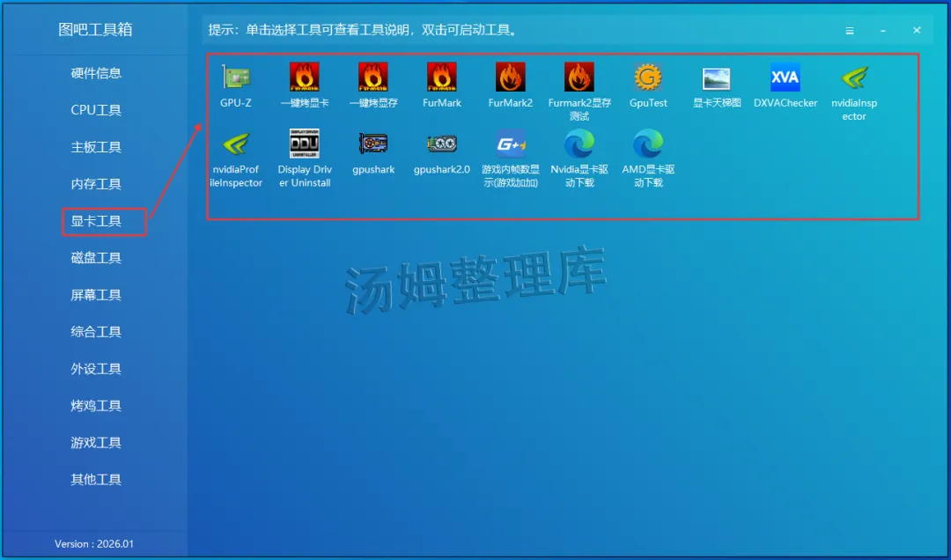Close the 图吧工具箱 window
Viewport: 951px width, 560px height.
click(917, 30)
